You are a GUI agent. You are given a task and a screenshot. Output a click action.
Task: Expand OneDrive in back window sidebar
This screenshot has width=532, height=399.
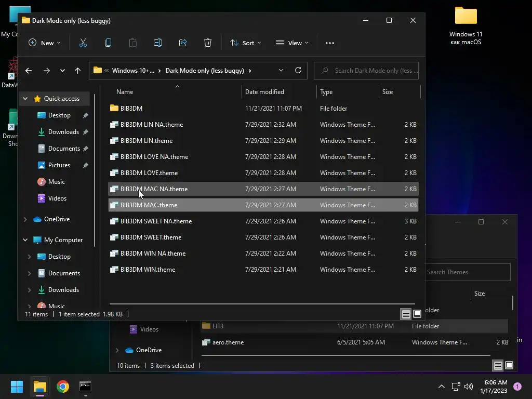pos(117,350)
